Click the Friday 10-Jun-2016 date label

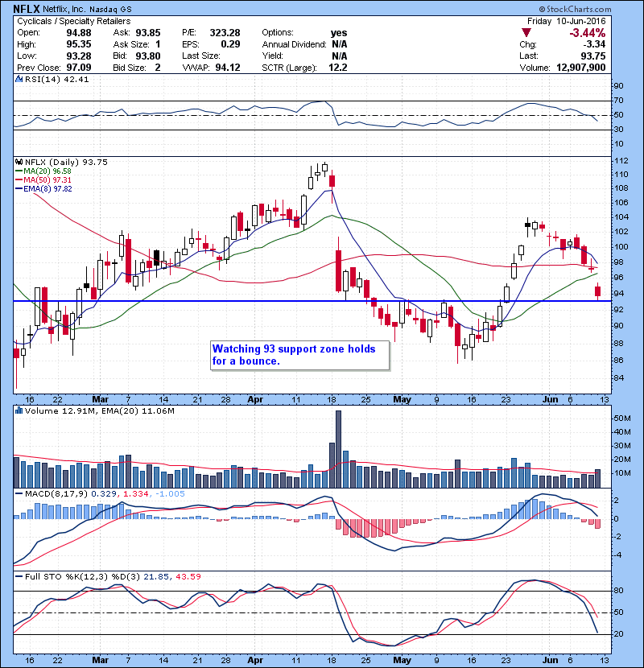coord(567,21)
